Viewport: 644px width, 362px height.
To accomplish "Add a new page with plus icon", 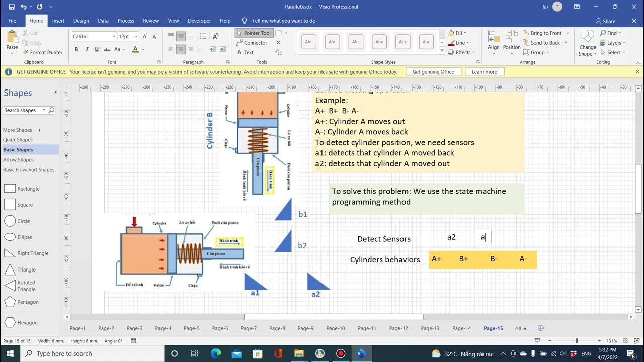I will (541, 328).
